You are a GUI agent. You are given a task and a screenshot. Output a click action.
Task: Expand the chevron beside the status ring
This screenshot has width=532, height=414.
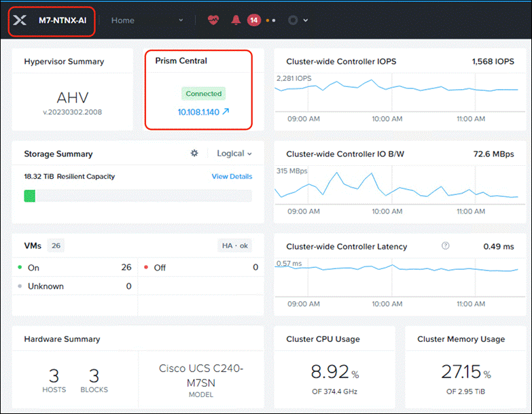pos(305,20)
